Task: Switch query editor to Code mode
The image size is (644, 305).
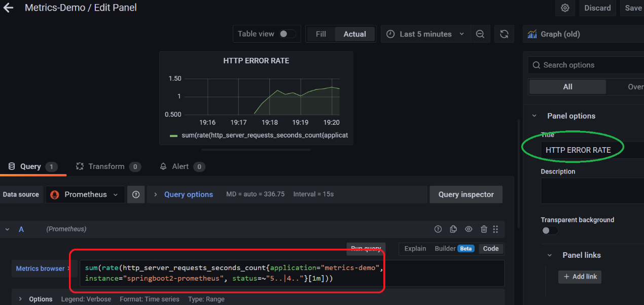Action: tap(491, 249)
